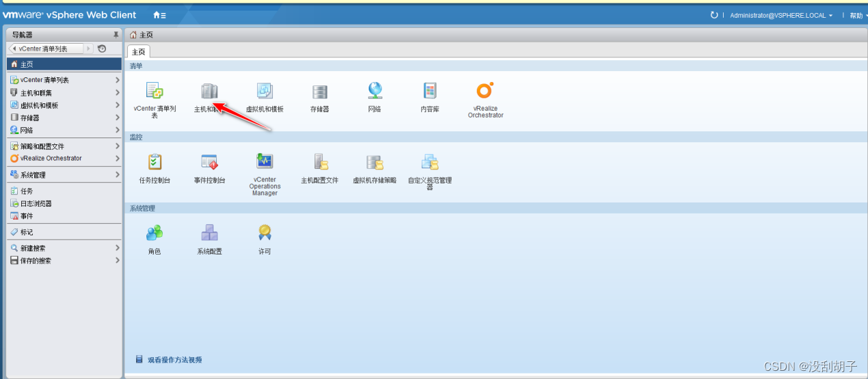Open 虚拟机和模板 icon in 清单 section
This screenshot has width=868, height=379.
[264, 91]
